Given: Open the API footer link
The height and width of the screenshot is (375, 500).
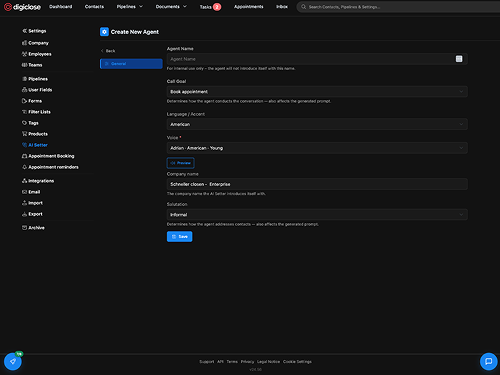Looking at the screenshot, I should coord(220,362).
